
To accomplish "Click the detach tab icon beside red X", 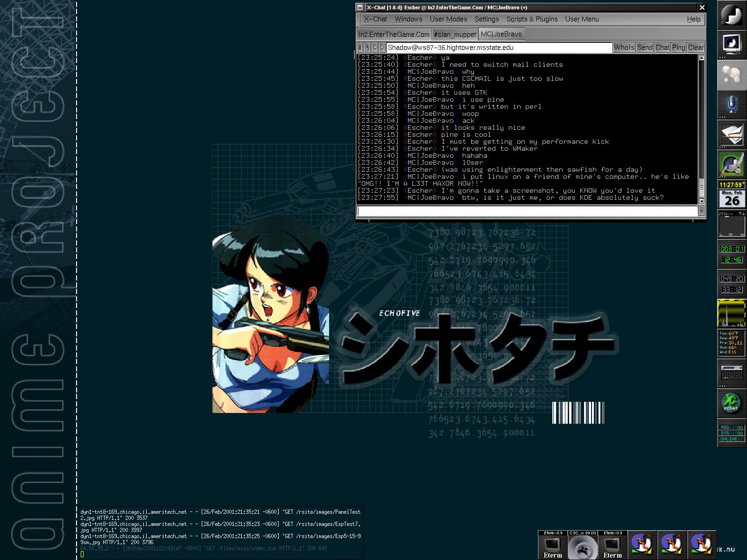I will coord(367,48).
